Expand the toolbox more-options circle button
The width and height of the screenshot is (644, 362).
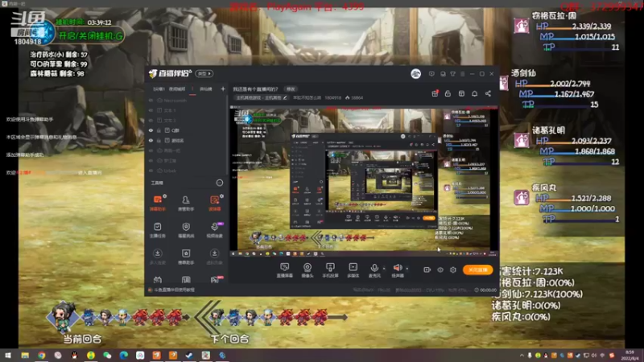[x=220, y=183]
